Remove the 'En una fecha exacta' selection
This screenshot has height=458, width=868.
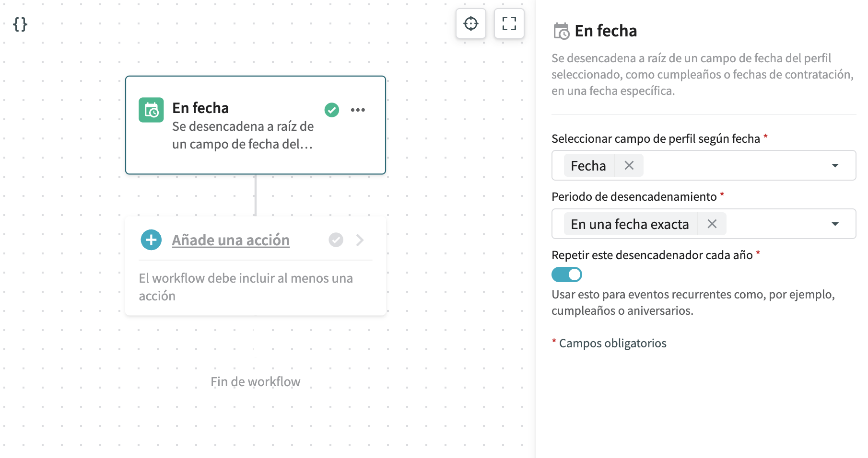pyautogui.click(x=712, y=224)
